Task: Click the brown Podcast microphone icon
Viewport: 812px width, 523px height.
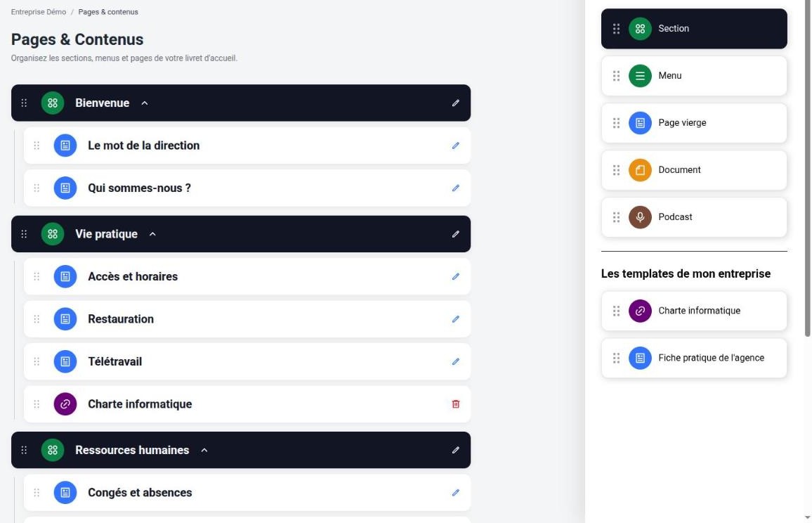Action: tap(639, 217)
